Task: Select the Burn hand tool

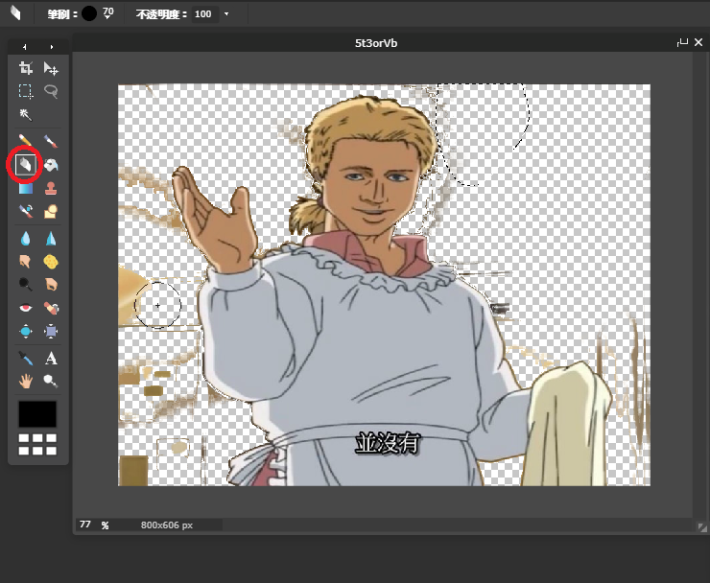Action: point(51,284)
